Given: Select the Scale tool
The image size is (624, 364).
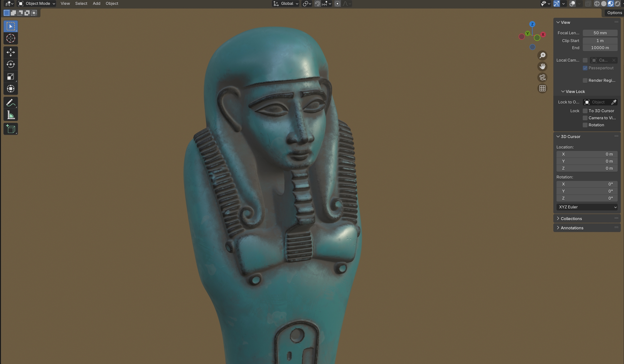Looking at the screenshot, I should (x=11, y=76).
